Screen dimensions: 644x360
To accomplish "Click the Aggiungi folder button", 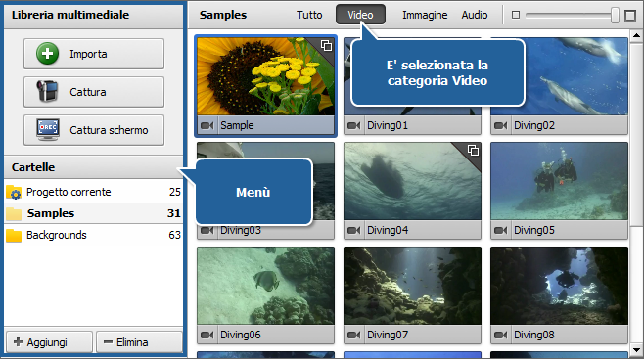I will click(49, 342).
